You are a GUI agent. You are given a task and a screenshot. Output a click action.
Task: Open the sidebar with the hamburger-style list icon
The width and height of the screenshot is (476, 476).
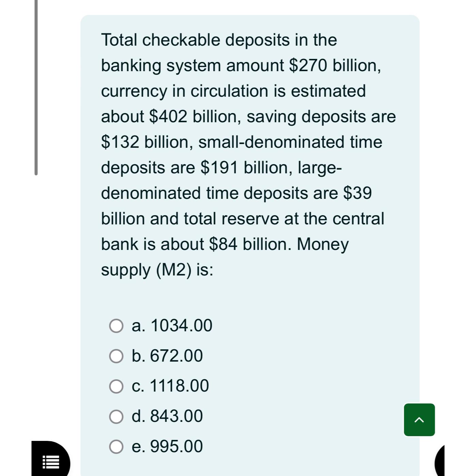[50, 462]
